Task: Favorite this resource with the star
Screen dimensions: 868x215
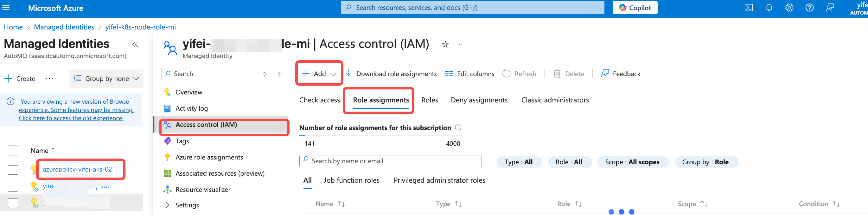Action: coord(445,44)
